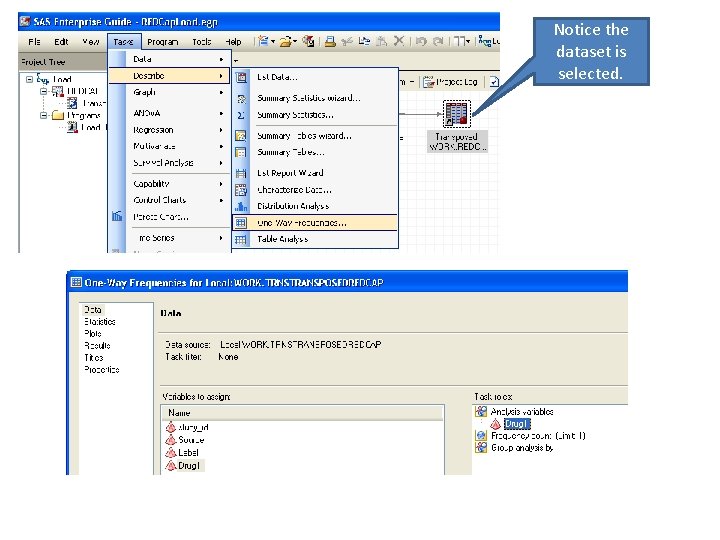Choose List Data from Describe submenu

tap(315, 77)
